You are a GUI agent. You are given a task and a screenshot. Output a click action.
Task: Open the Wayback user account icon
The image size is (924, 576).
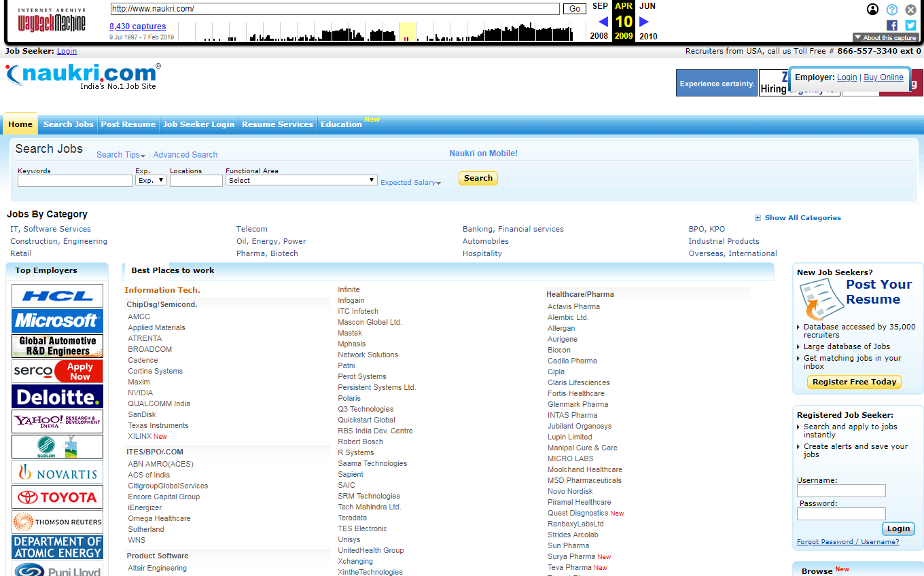coord(873,10)
